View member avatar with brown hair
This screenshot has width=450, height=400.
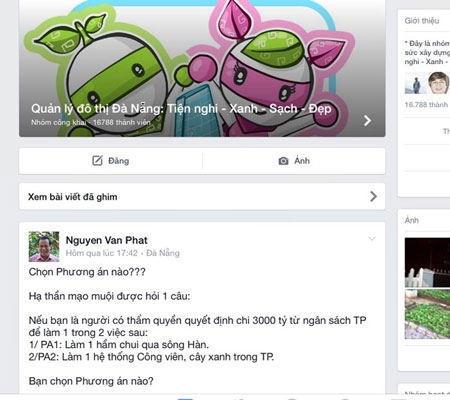click(439, 83)
